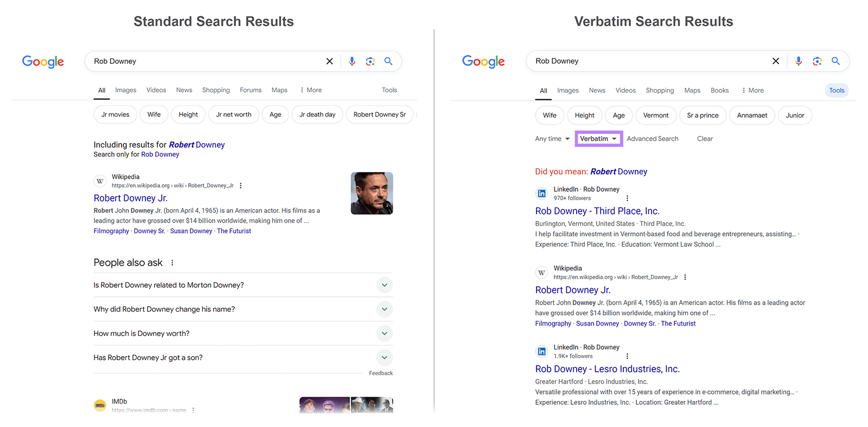Click the IMDb logo in standard results
The height and width of the screenshot is (427, 868).
pos(100,405)
